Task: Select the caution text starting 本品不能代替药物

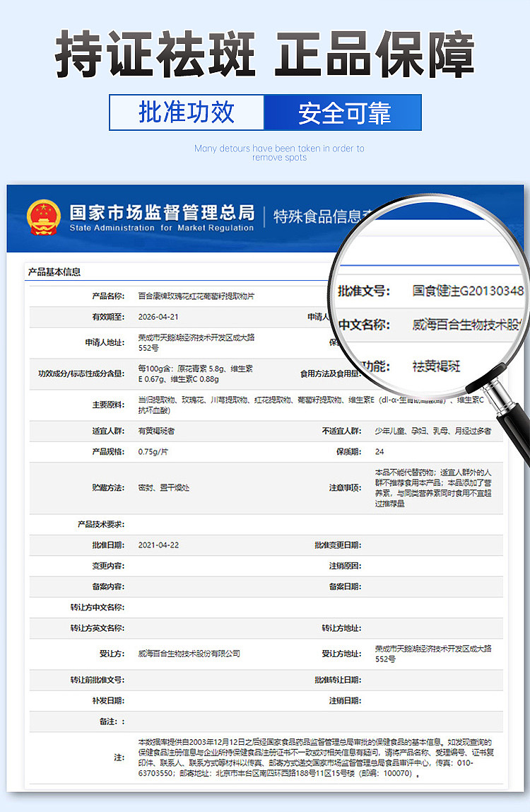Action: [433, 488]
